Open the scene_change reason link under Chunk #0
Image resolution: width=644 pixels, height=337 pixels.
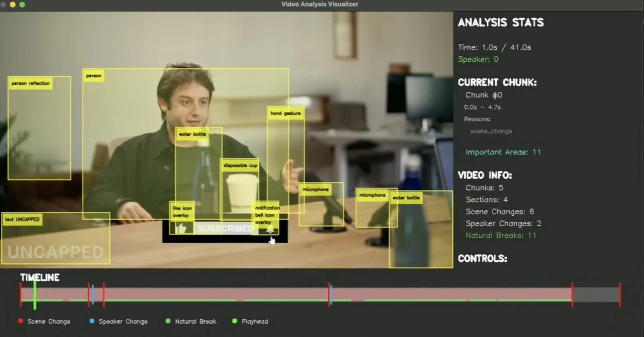[x=491, y=131]
